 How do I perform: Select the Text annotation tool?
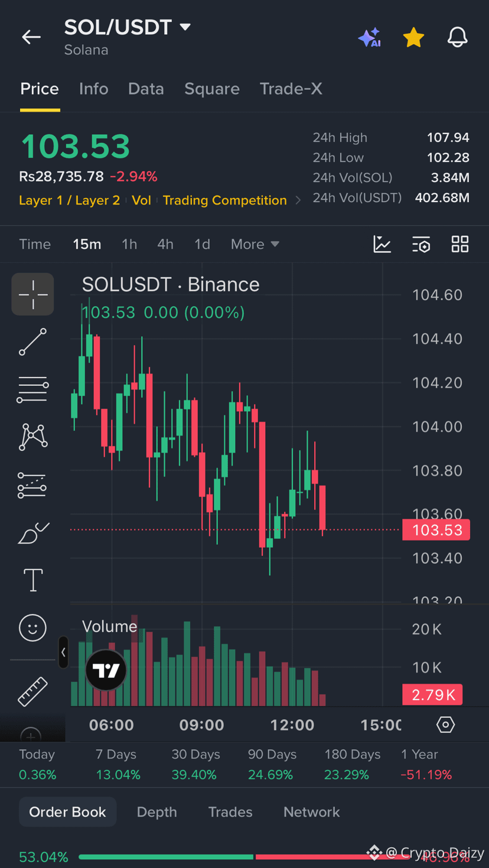33,580
